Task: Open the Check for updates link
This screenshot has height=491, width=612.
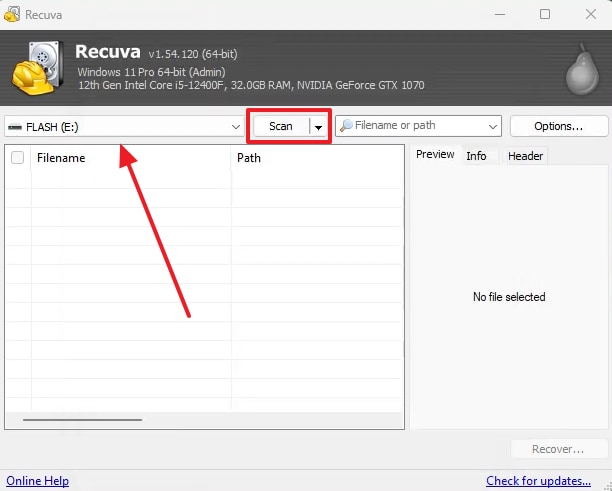Action: (538, 481)
